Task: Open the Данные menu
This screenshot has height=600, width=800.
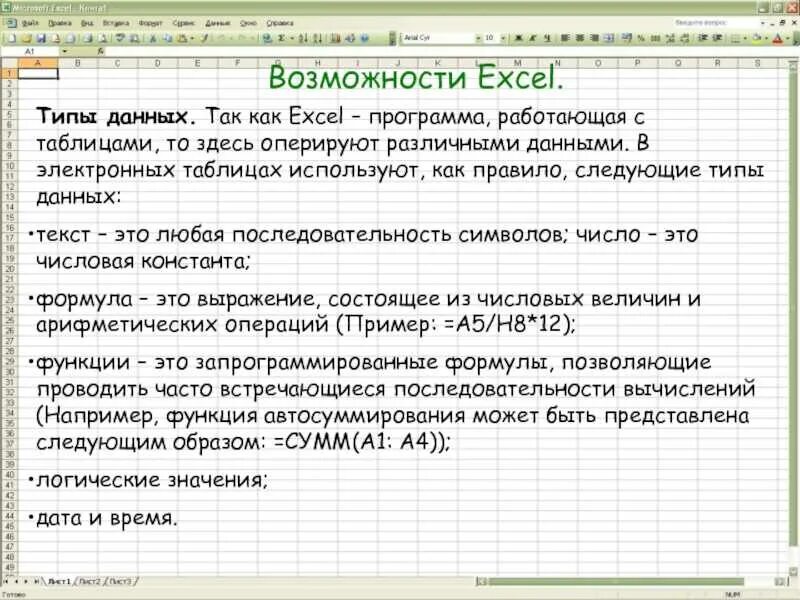Action: pyautogui.click(x=217, y=23)
